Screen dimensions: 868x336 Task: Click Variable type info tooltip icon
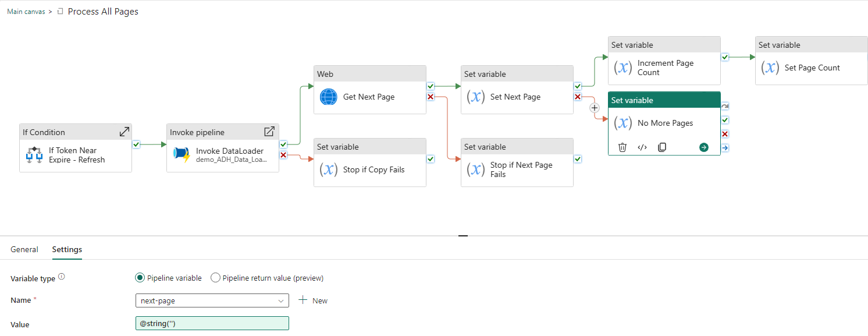[x=62, y=277]
